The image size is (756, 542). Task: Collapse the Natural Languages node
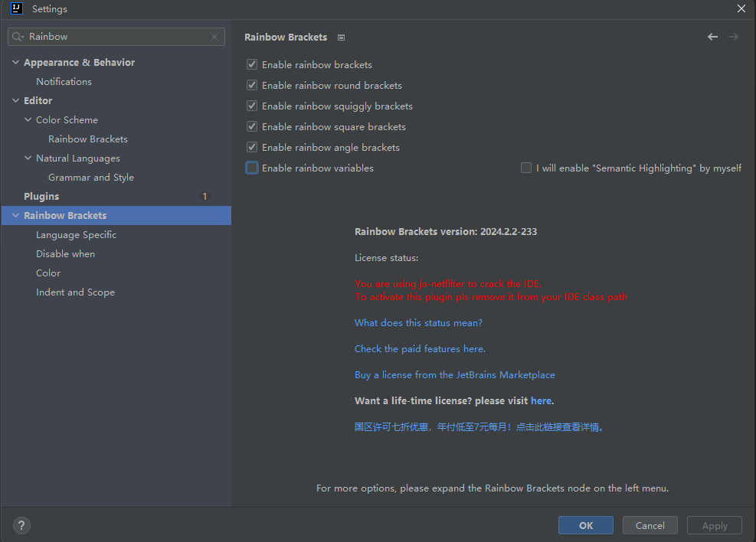(28, 158)
